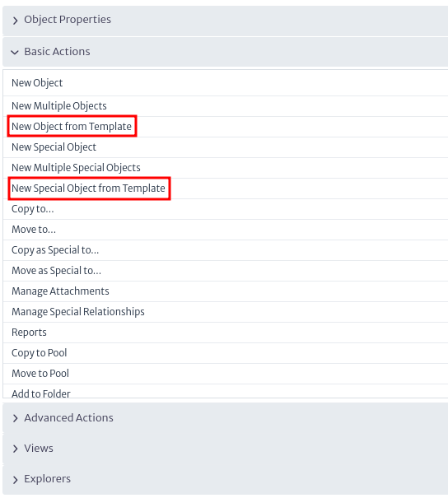The width and height of the screenshot is (448, 498).
Task: Expand the Views section
Action: 226,448
